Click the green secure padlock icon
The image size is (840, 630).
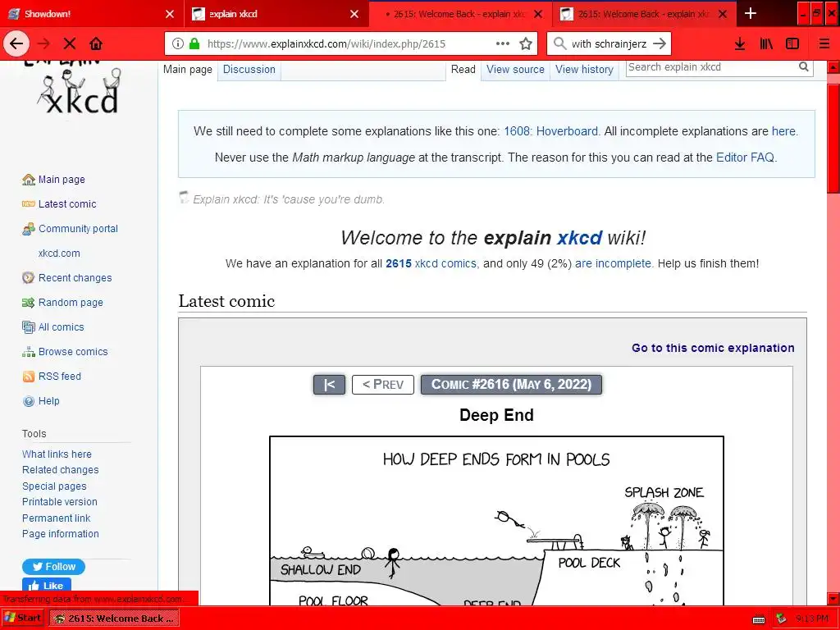coord(195,44)
